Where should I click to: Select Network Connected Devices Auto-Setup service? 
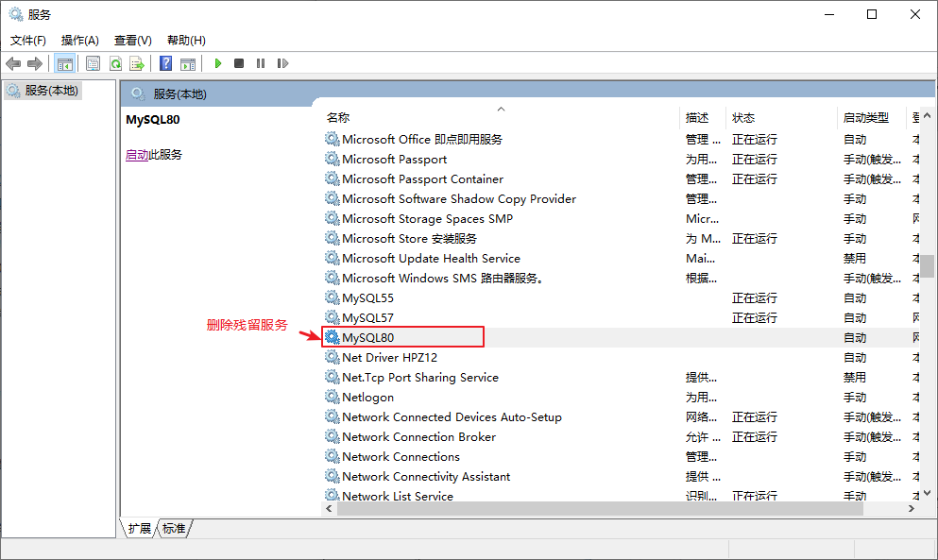point(621,417)
